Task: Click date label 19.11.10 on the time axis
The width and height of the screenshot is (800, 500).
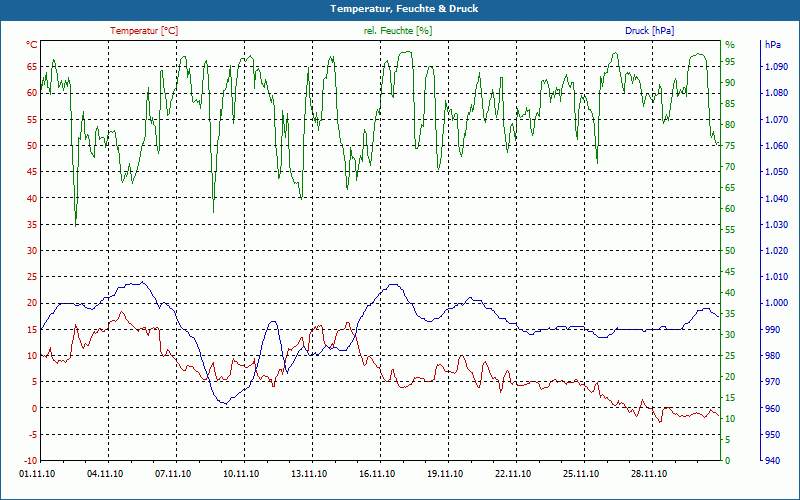Action: click(445, 474)
